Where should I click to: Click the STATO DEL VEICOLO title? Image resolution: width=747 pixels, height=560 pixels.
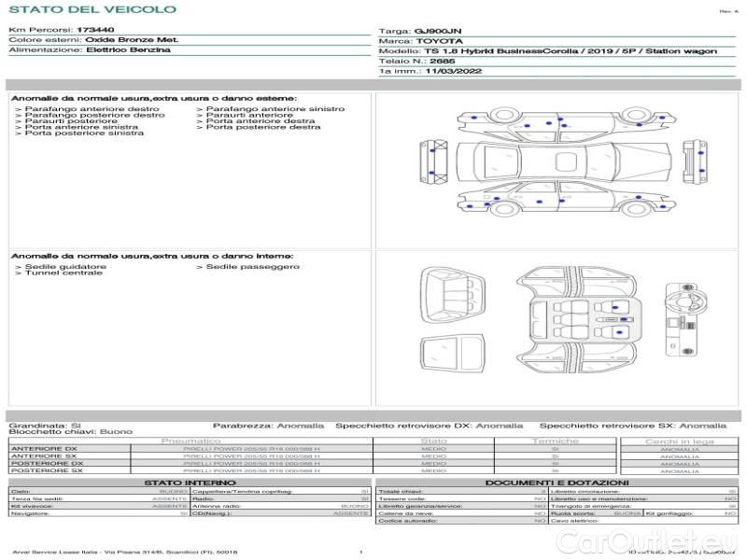tap(92, 9)
